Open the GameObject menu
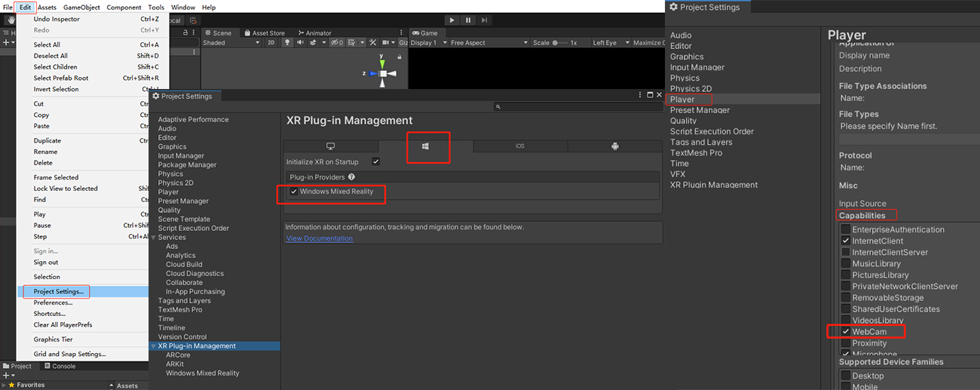 [81, 7]
